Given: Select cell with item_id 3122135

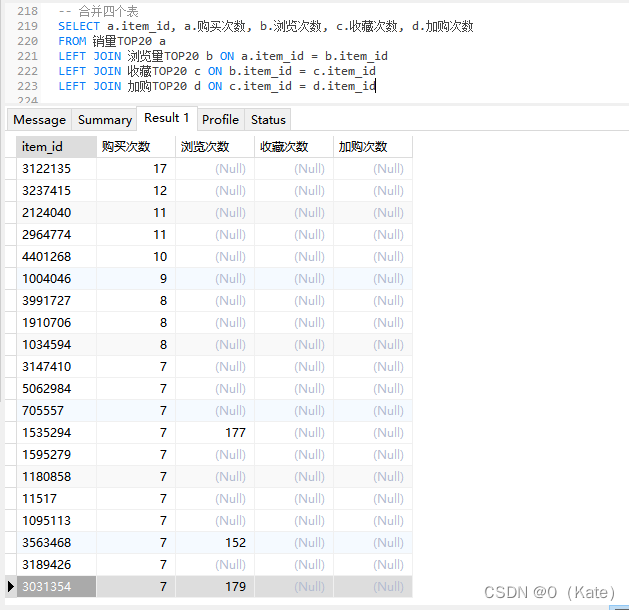Looking at the screenshot, I should coord(56,169).
